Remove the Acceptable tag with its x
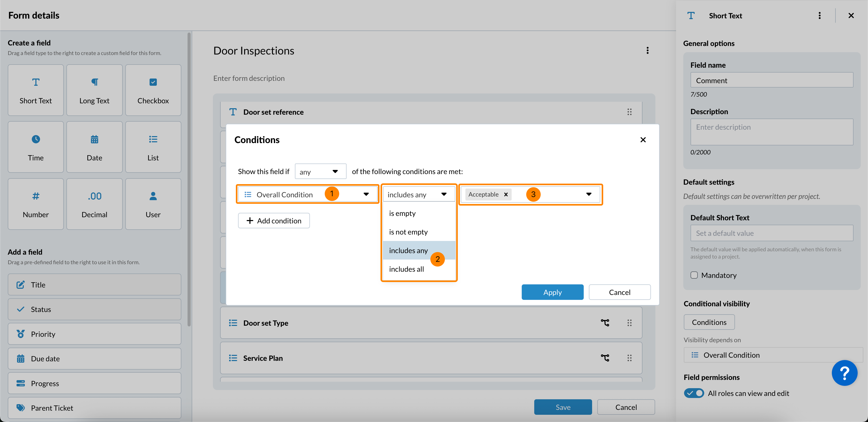 506,194
